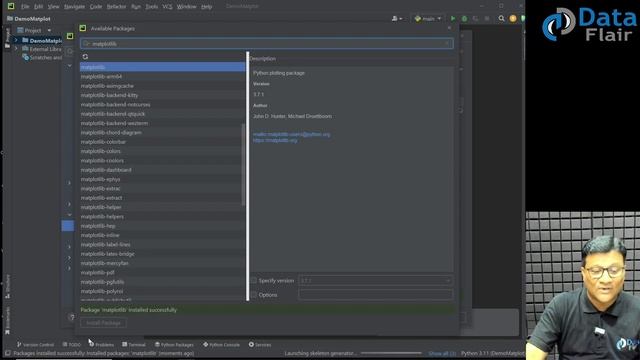Open the Services tool tab
The image size is (640, 360).
coord(260,344)
